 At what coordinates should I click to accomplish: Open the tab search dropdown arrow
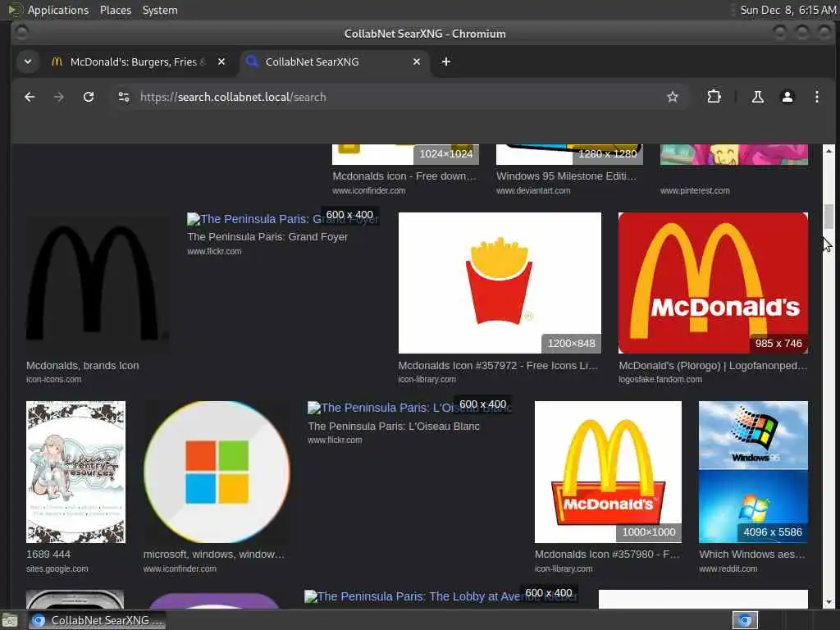(28, 62)
